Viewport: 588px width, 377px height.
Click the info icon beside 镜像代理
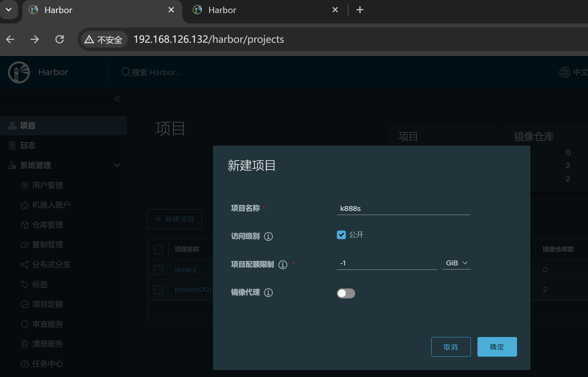pyautogui.click(x=268, y=293)
